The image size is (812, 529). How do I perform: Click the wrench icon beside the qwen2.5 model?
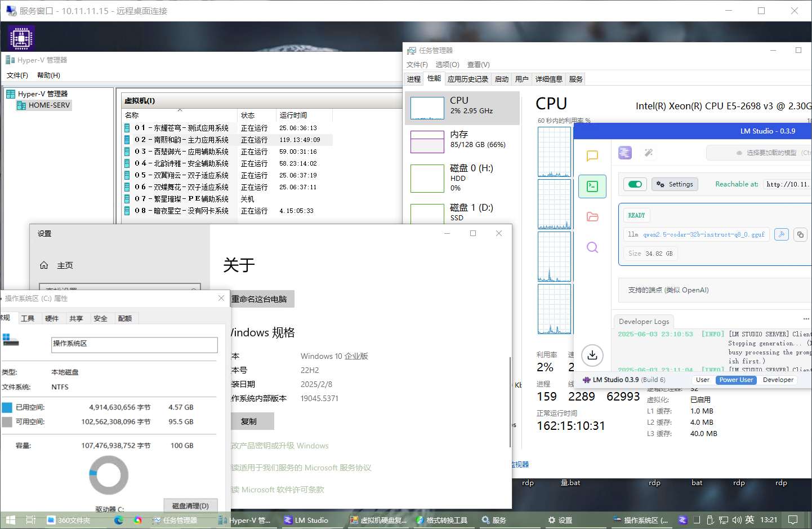point(782,234)
